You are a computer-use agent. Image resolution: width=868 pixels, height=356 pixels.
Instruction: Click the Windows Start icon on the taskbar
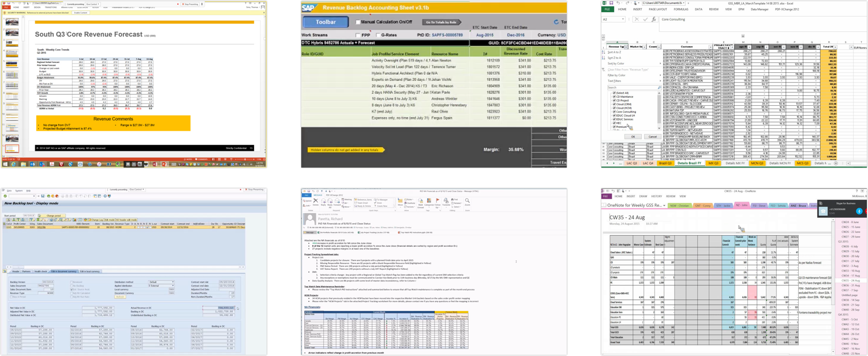(x=5, y=164)
